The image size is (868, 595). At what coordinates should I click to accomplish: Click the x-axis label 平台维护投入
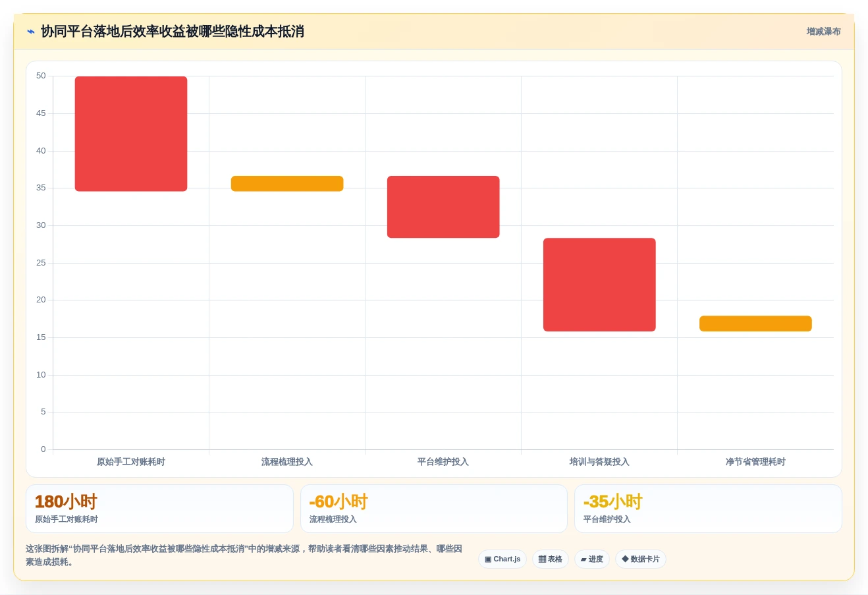pyautogui.click(x=443, y=462)
